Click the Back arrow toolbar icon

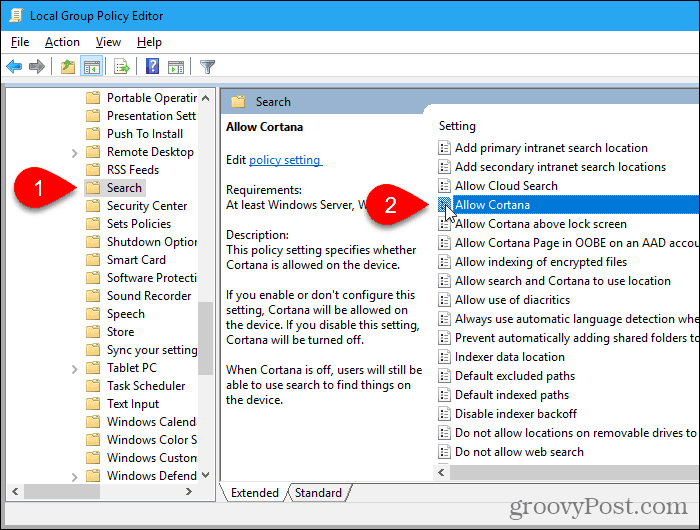click(x=14, y=67)
